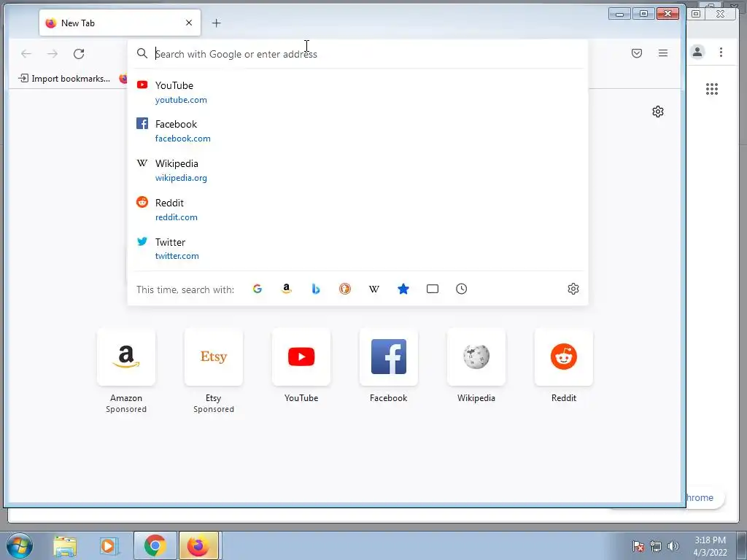Click Firefox taskbar button
Viewport: 747px width, 560px height.
tap(198, 545)
